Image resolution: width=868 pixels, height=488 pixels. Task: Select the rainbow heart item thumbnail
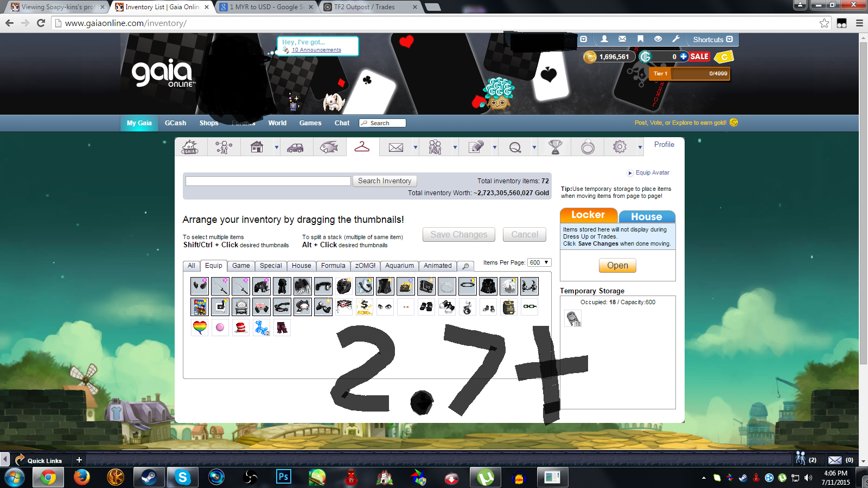(200, 328)
